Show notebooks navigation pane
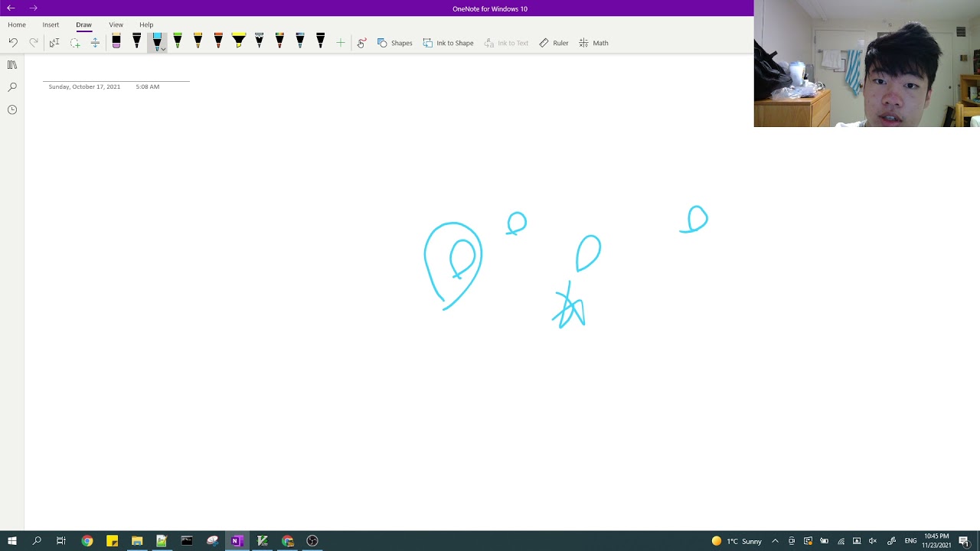The width and height of the screenshot is (980, 551). coord(12,65)
